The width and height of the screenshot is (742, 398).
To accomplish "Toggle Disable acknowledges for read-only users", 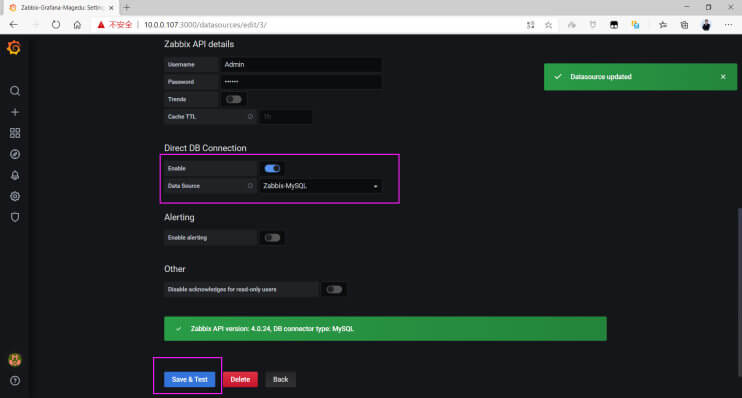I will click(334, 289).
